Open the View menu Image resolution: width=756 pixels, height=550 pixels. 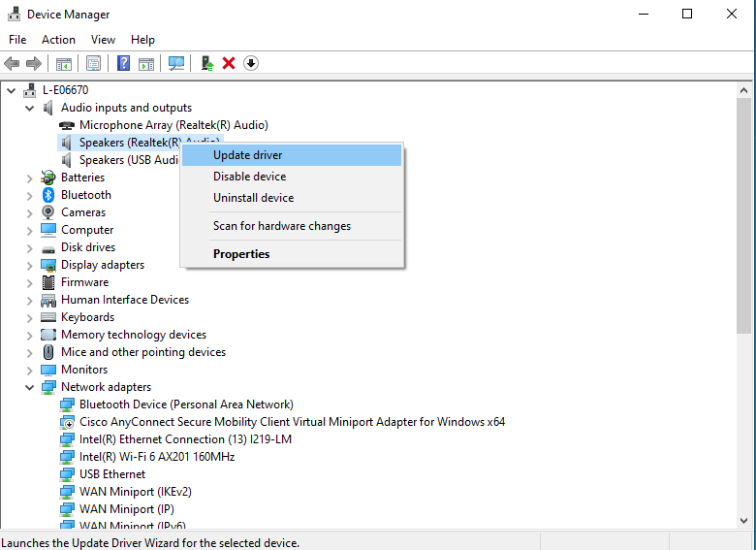click(x=103, y=40)
